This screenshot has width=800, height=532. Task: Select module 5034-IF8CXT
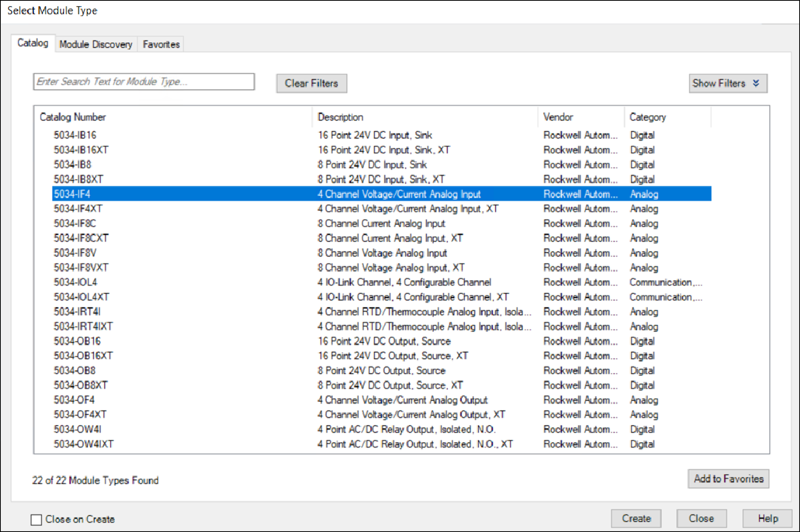tap(382, 238)
